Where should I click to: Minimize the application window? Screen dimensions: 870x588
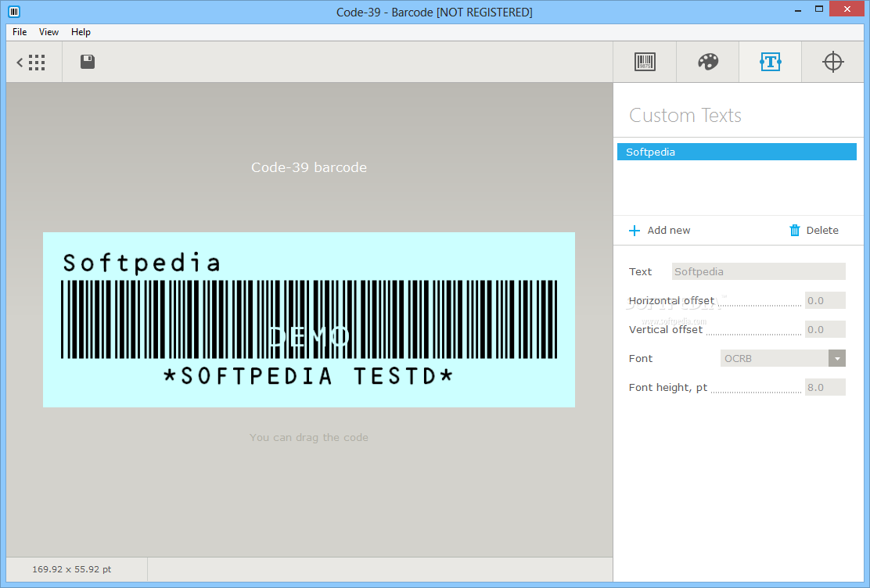tap(798, 9)
